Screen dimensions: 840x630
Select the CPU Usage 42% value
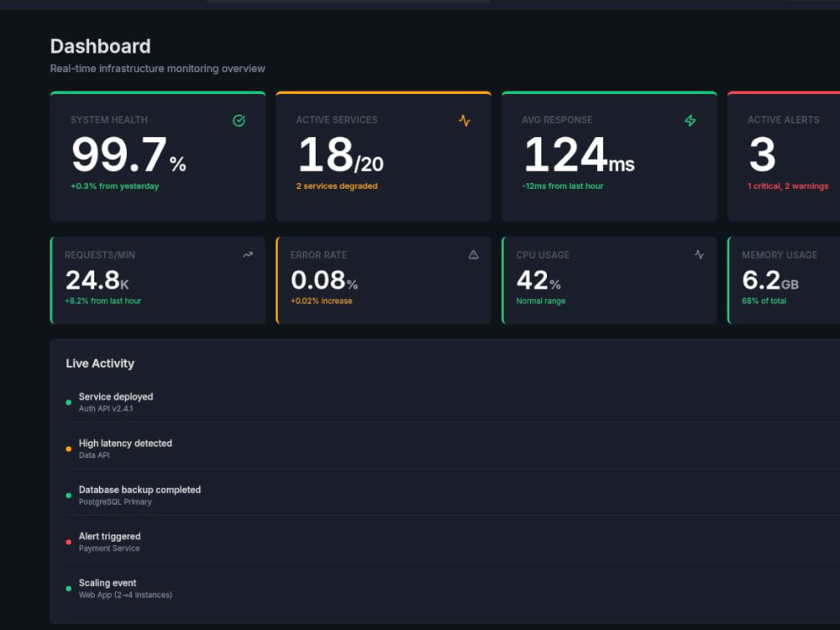tap(538, 281)
